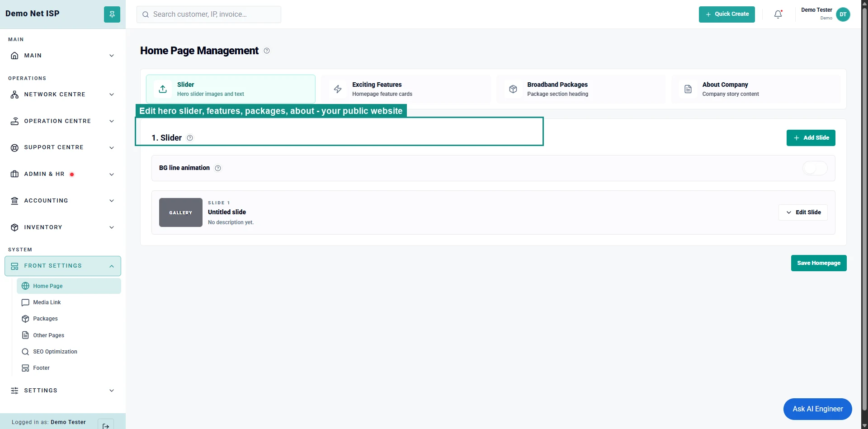The height and width of the screenshot is (429, 868).
Task: Click the 'No description yet.' text
Action: tap(231, 222)
